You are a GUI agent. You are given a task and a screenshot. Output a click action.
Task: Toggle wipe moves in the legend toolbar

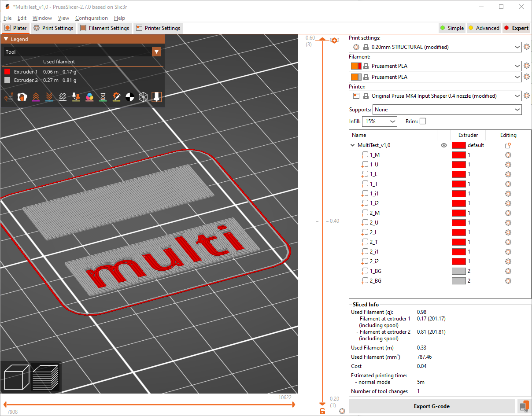click(22, 96)
